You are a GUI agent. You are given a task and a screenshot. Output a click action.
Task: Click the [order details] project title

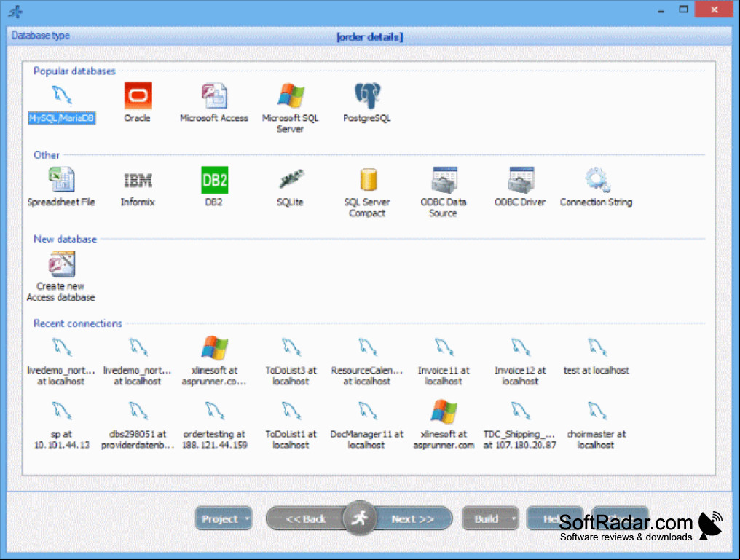pyautogui.click(x=369, y=37)
